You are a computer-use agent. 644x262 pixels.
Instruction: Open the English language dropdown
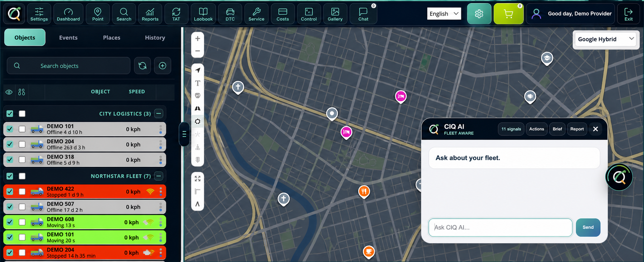[444, 14]
